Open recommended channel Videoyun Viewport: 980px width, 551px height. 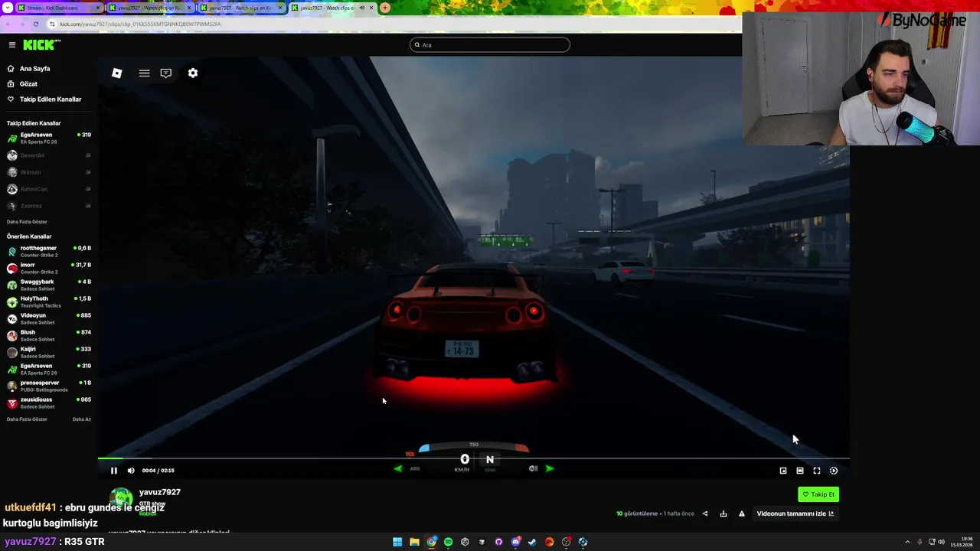coord(49,318)
